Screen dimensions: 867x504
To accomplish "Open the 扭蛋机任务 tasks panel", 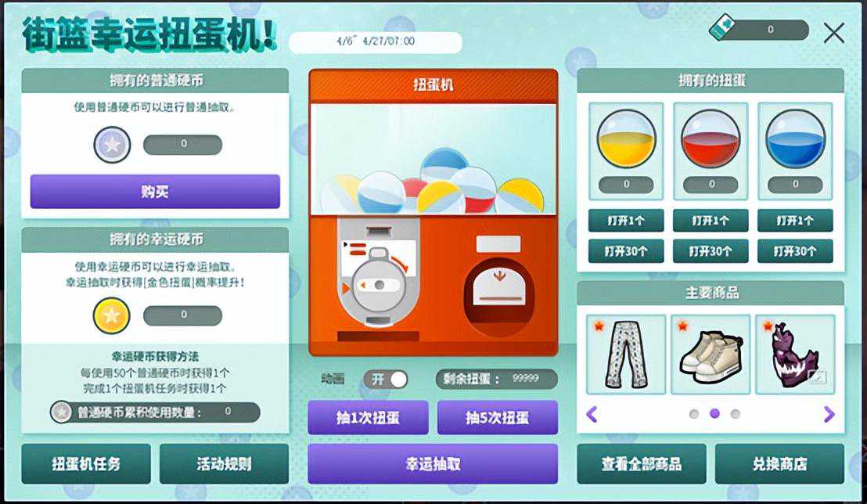I will tap(86, 463).
